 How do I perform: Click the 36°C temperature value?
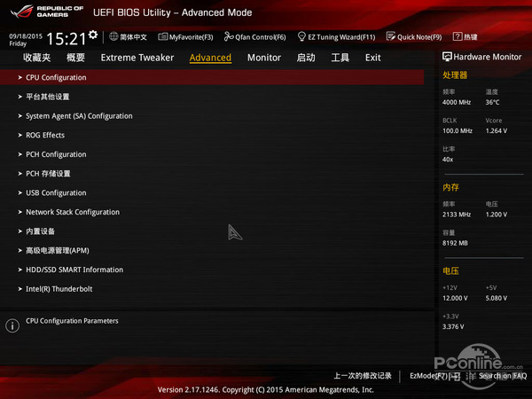tap(492, 102)
